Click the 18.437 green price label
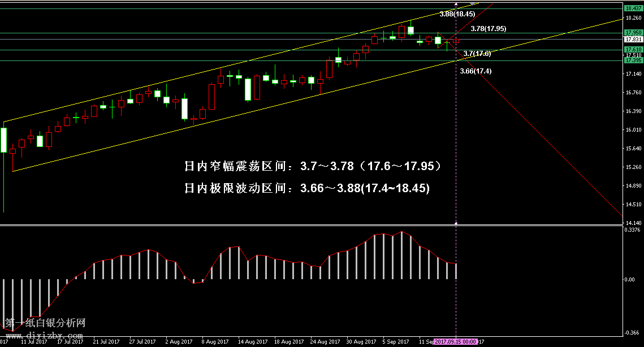Screen dimensions: 644x347 (x=633, y=8)
